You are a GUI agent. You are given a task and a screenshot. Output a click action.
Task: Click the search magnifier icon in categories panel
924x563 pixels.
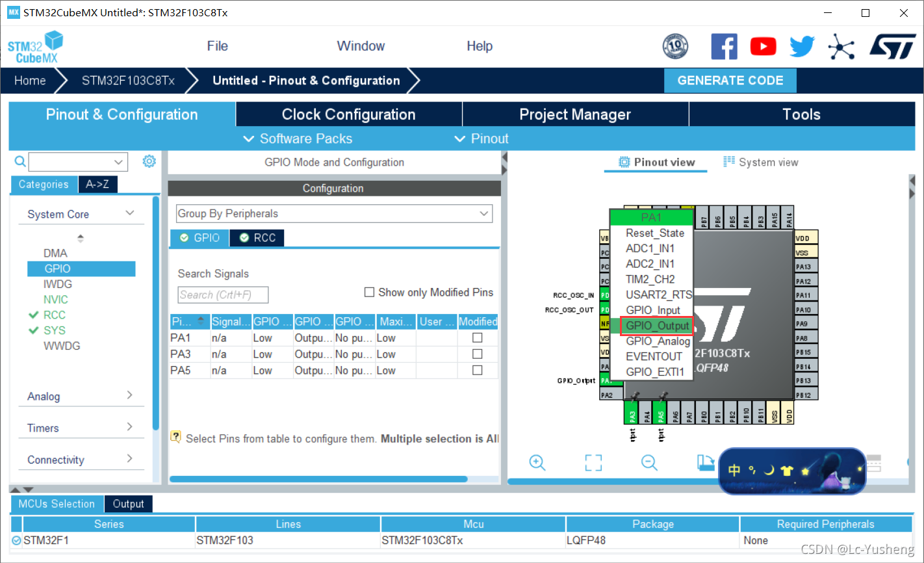[x=20, y=161]
